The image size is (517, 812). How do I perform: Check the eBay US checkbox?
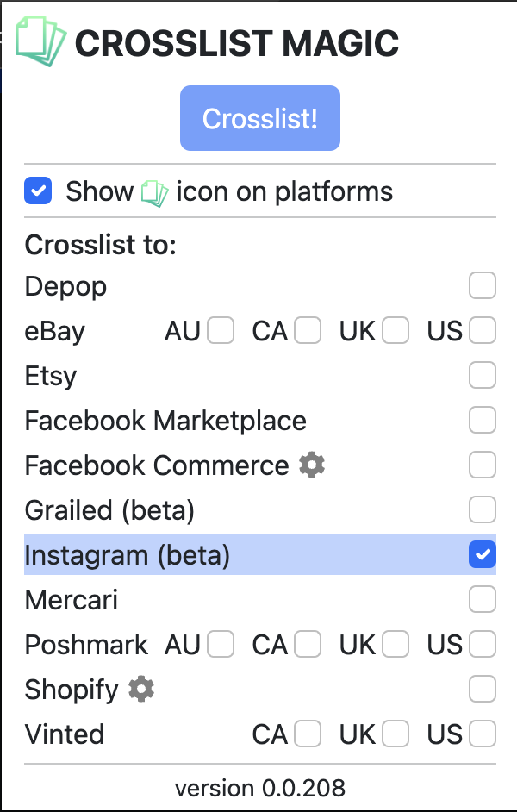click(482, 330)
